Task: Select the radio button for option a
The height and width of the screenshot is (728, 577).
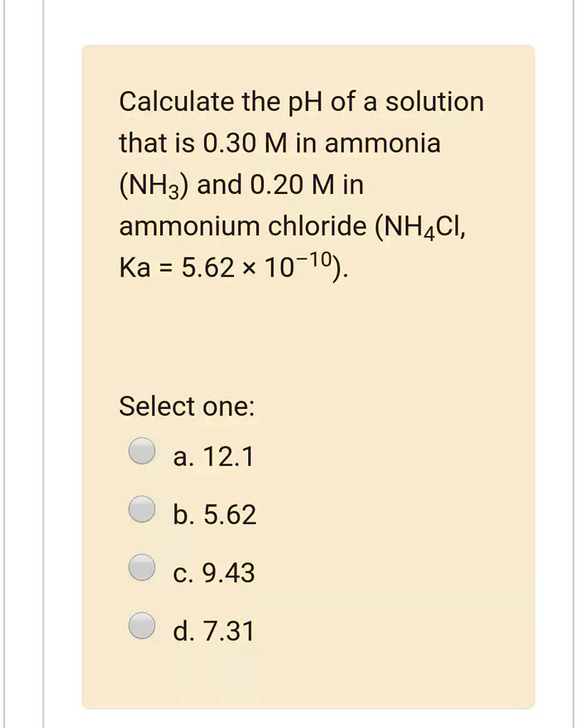Action: tap(142, 451)
